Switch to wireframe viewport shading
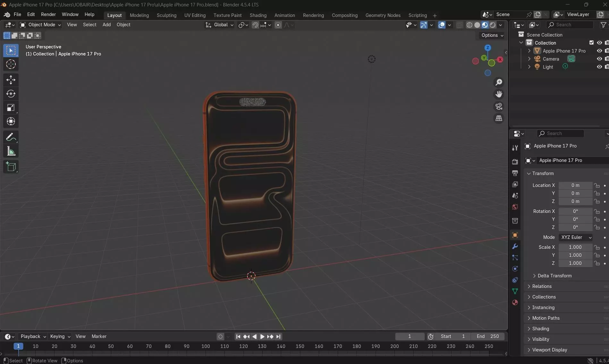Viewport: 609px width, 364px height. 469,25
